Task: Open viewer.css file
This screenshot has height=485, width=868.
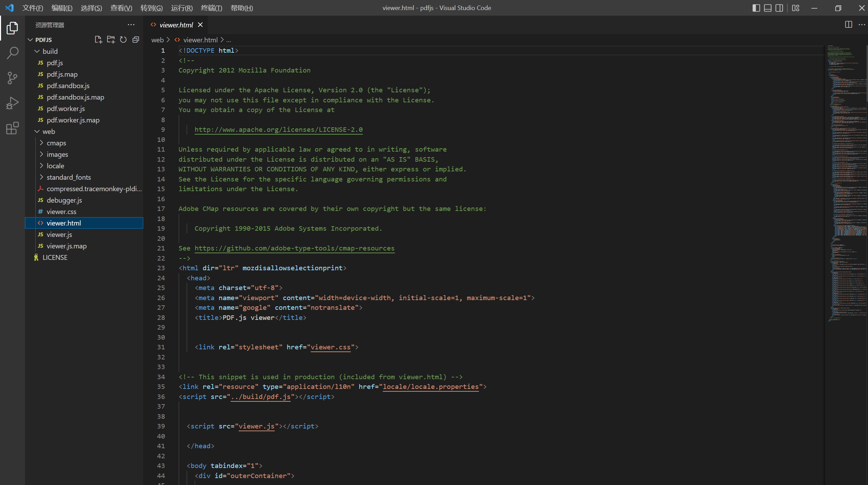Action: click(84, 211)
